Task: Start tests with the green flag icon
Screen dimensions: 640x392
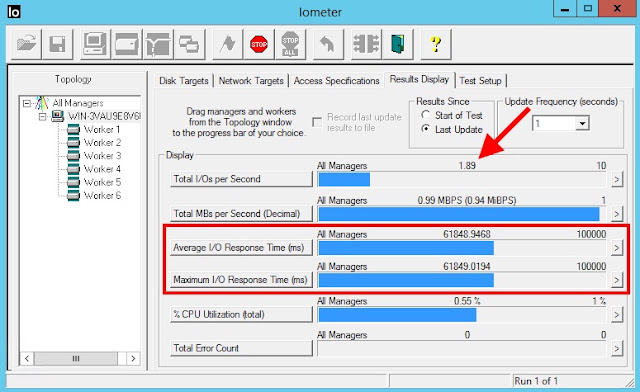Action: coord(227,44)
